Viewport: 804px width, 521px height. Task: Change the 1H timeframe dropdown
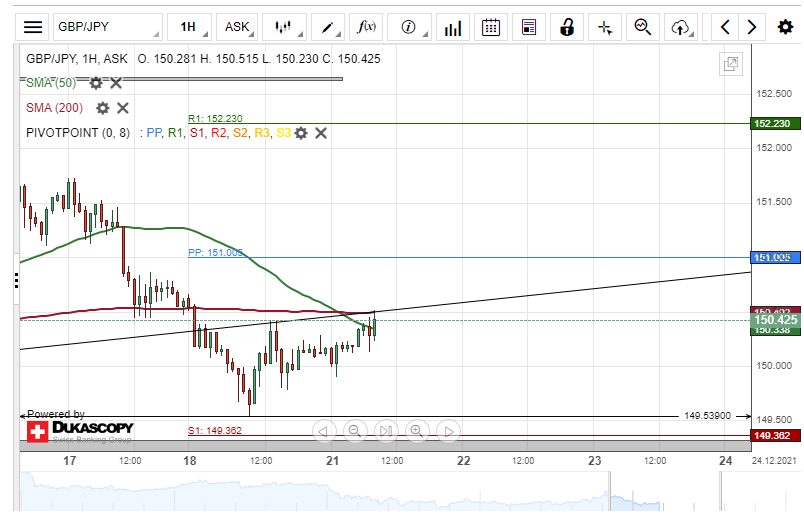tap(190, 27)
